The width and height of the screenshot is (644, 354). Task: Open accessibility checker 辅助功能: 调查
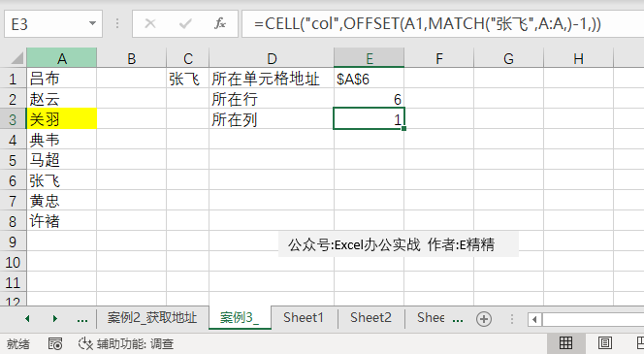pos(126,343)
